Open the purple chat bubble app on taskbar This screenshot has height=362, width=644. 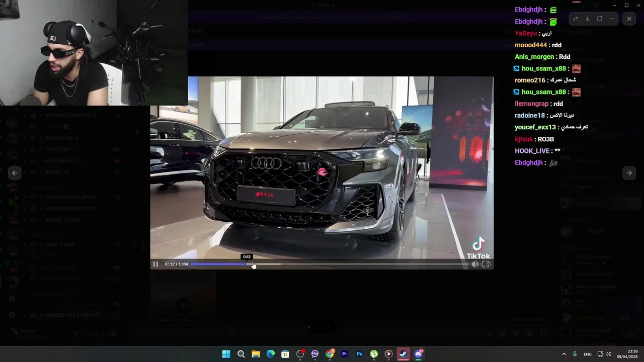tap(315, 354)
